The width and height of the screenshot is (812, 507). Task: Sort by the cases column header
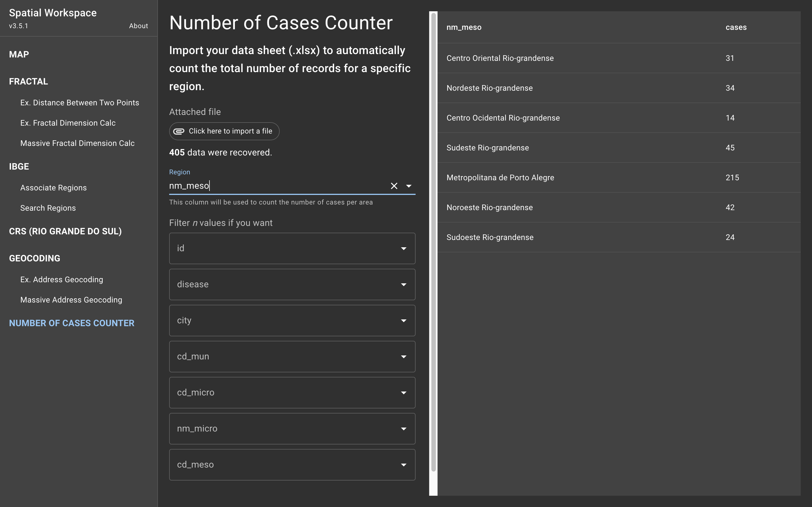(736, 28)
